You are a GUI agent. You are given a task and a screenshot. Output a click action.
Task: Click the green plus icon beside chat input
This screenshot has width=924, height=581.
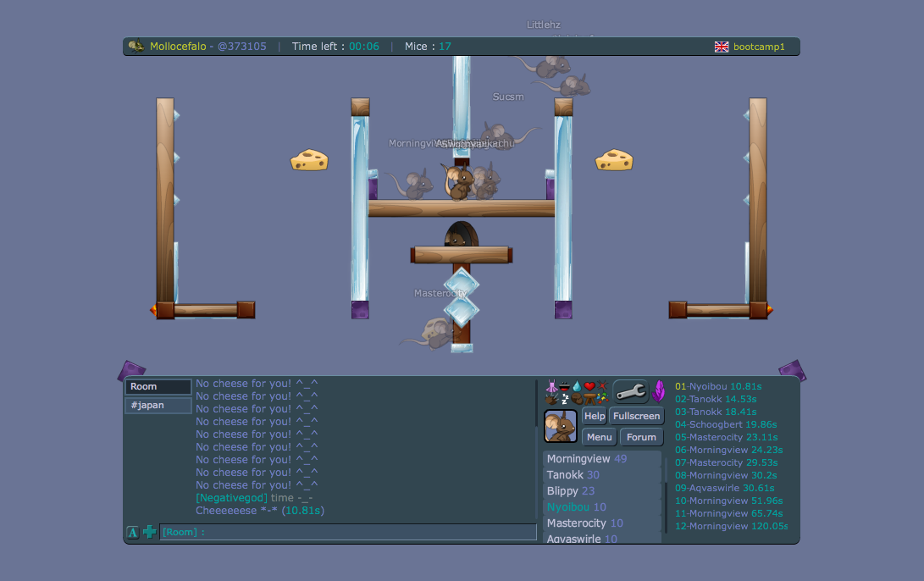[x=150, y=532]
